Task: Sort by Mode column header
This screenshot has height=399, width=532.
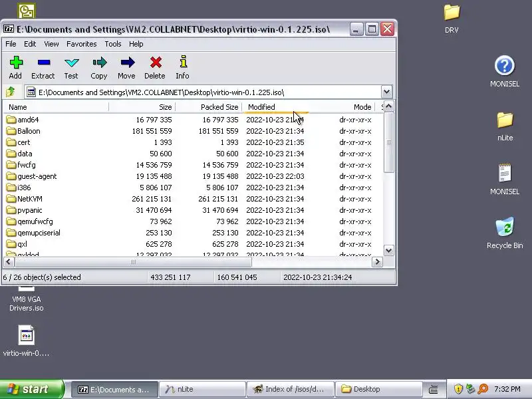Action: click(x=341, y=107)
